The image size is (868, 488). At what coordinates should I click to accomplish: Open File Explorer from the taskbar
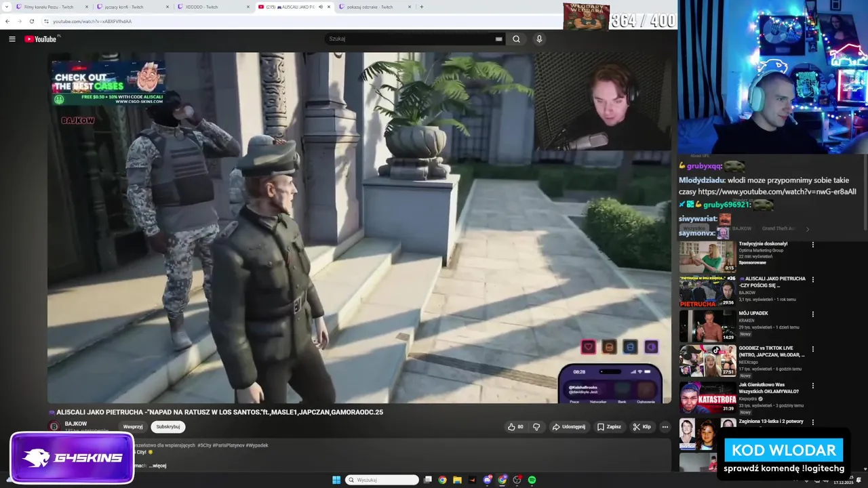pos(458,480)
